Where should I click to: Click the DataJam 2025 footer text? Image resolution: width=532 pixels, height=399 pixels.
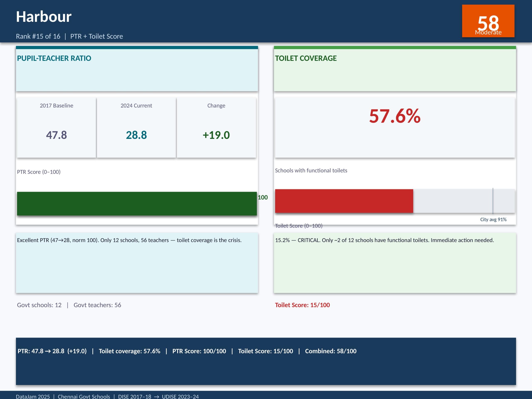click(33, 396)
